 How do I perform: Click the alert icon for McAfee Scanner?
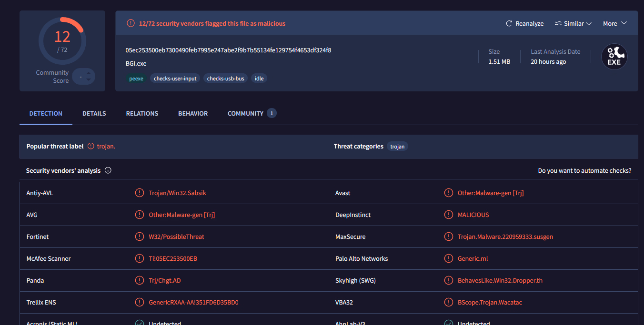tap(140, 258)
